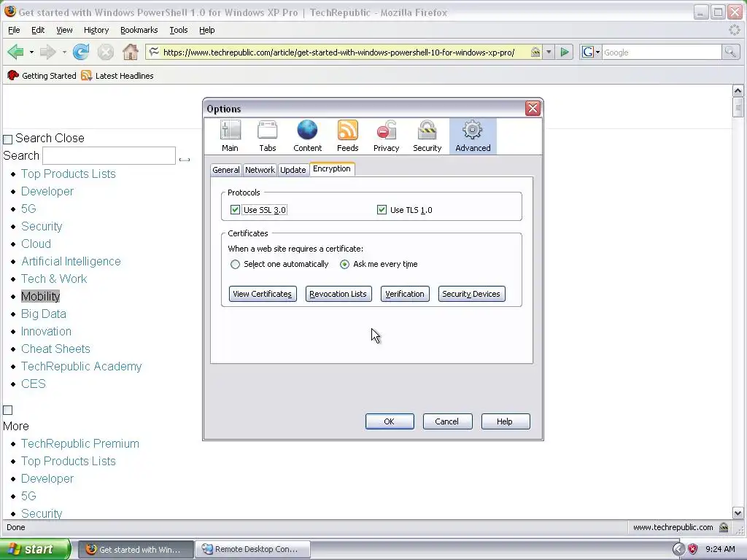Screen dimensions: 747x560
Task: Choose Select one automatically
Action: tap(236, 264)
